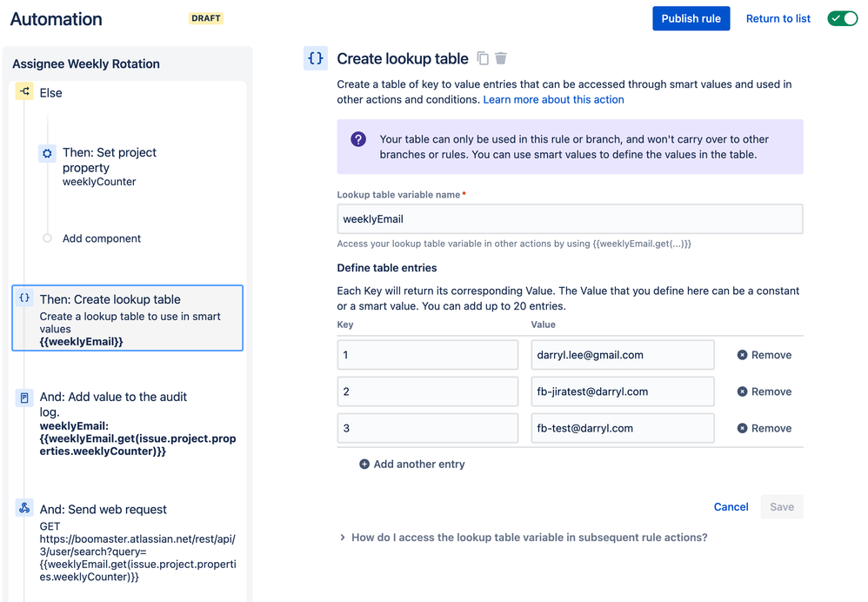The width and height of the screenshot is (868, 602).
Task: Click the Send web request webhook icon
Action: pyautogui.click(x=24, y=508)
